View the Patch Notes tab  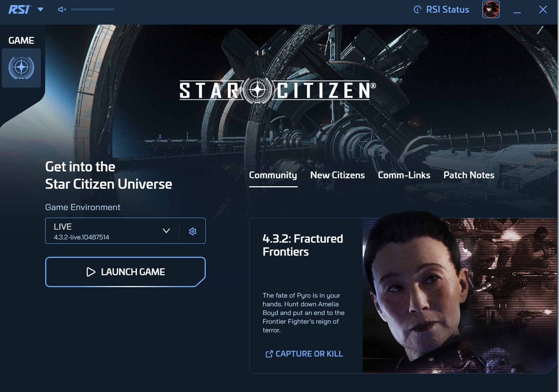pos(469,175)
